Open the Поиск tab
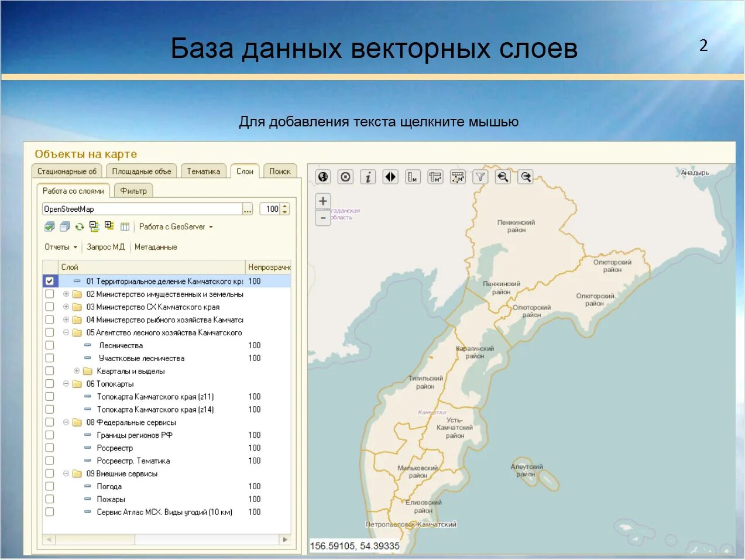The width and height of the screenshot is (745, 560). click(280, 171)
